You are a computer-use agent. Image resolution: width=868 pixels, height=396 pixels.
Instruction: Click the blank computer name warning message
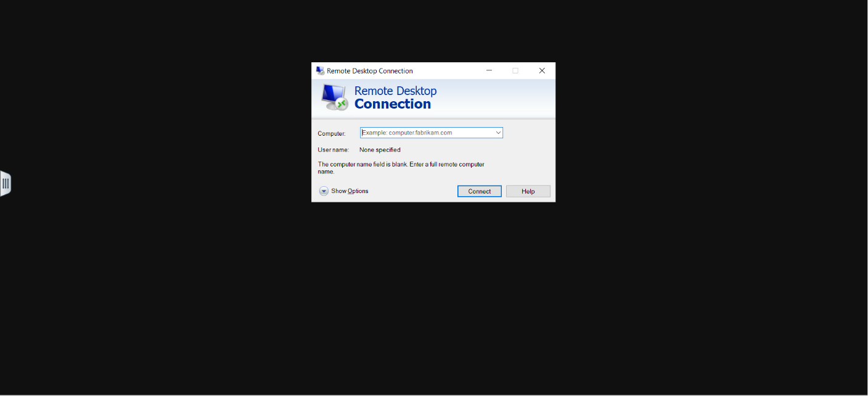tap(401, 168)
